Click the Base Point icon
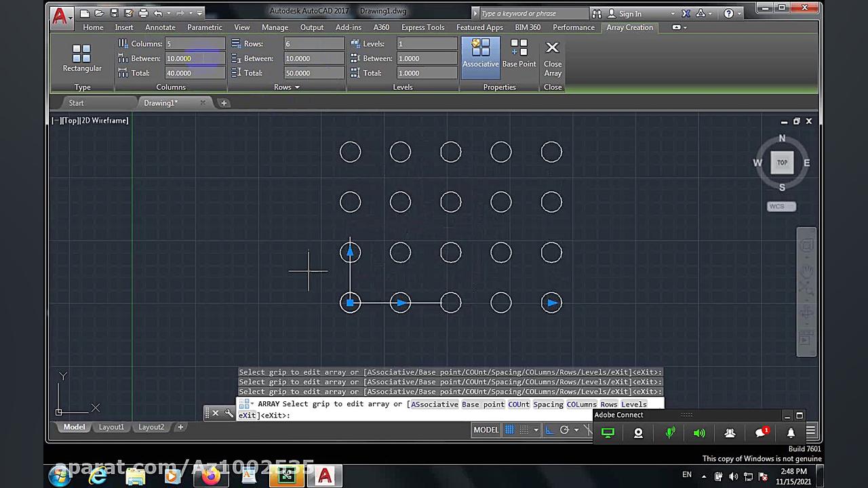Image resolution: width=868 pixels, height=488 pixels. point(519,47)
